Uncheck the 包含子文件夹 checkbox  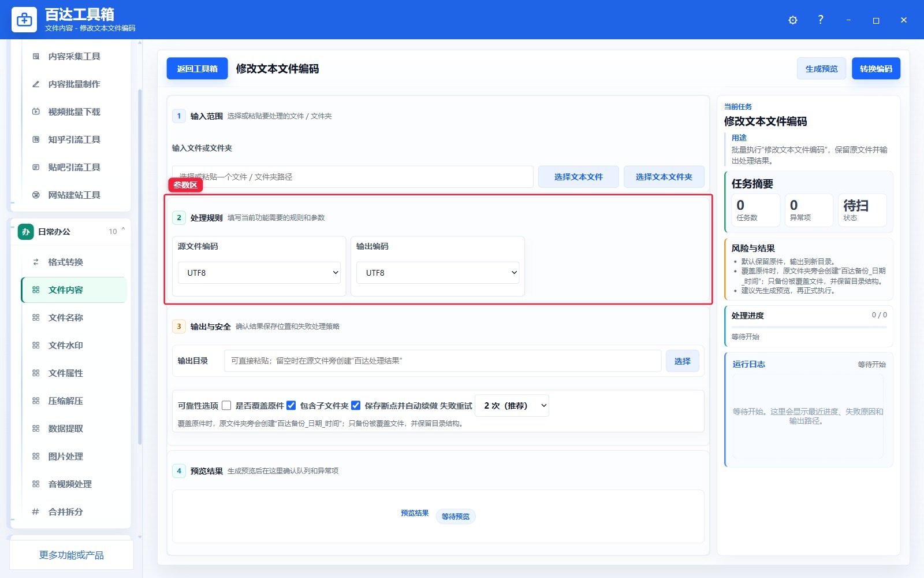click(291, 406)
